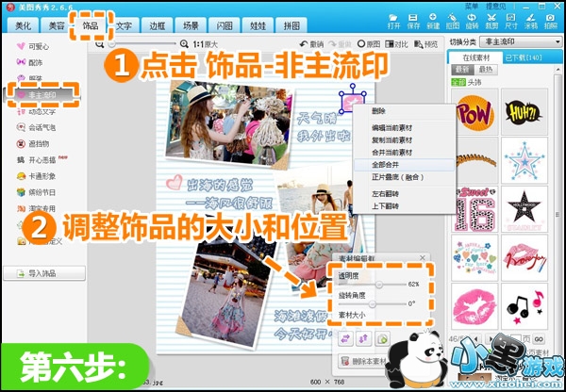Click the green rotate button in editor panel
This screenshot has width=566, height=392.
[382, 339]
